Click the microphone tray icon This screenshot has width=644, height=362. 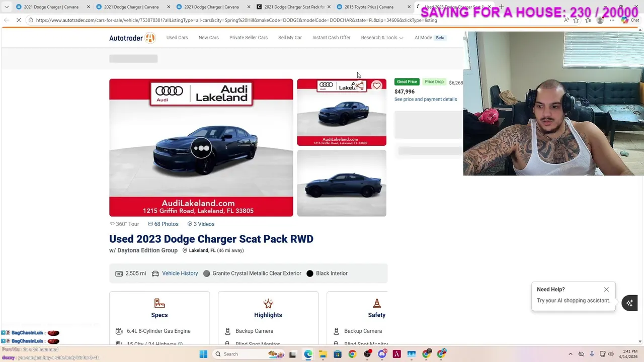click(x=592, y=354)
